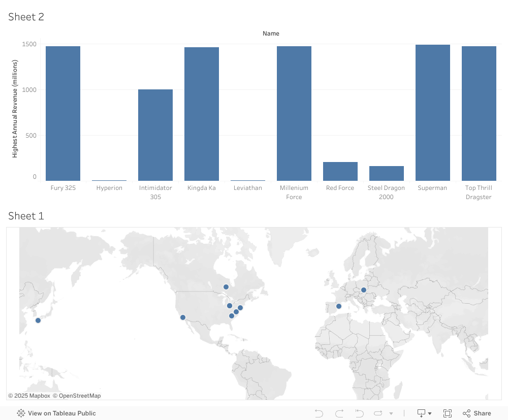Viewport: 508px width, 420px height.
Task: Select the Steel Dragon 2000 bar
Action: [x=387, y=173]
